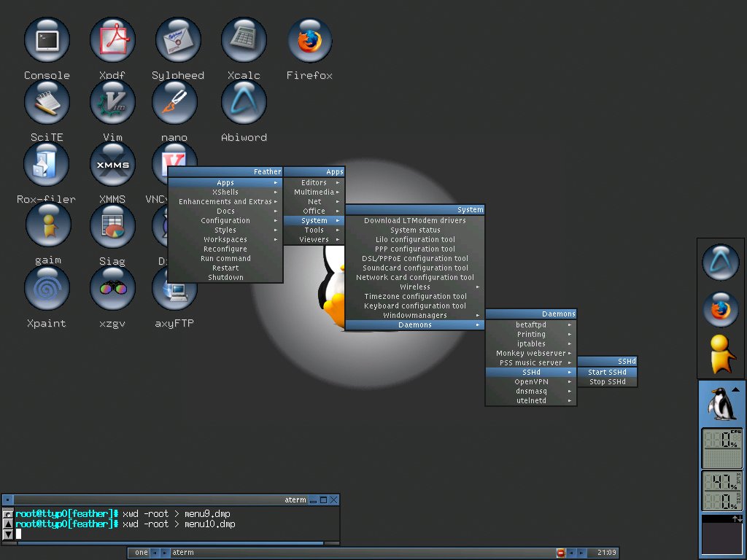
Task: Expand the Wireless submenu entry
Action: 414,287
